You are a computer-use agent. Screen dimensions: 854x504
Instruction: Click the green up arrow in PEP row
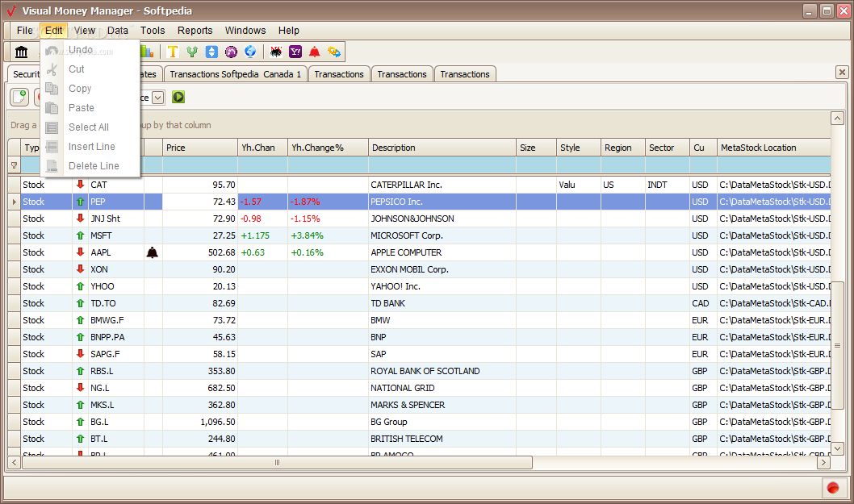(80, 202)
